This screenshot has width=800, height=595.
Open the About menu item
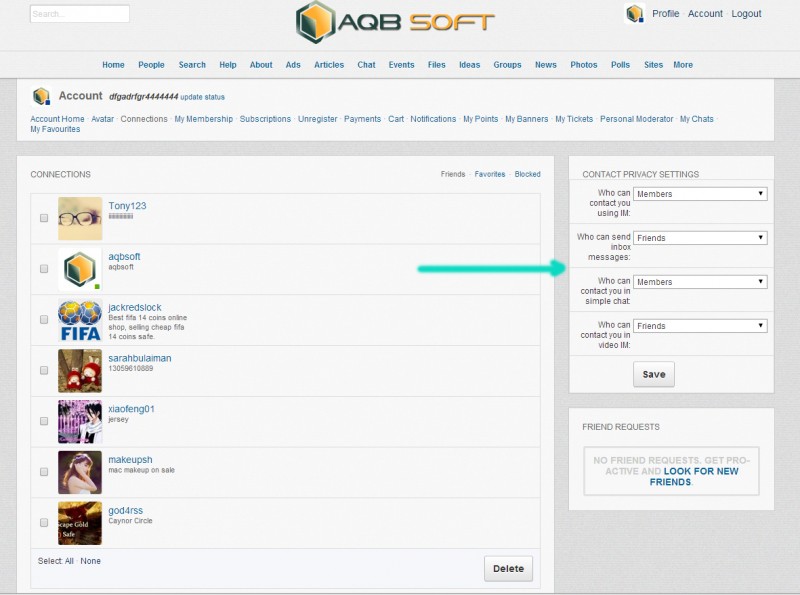(x=261, y=65)
